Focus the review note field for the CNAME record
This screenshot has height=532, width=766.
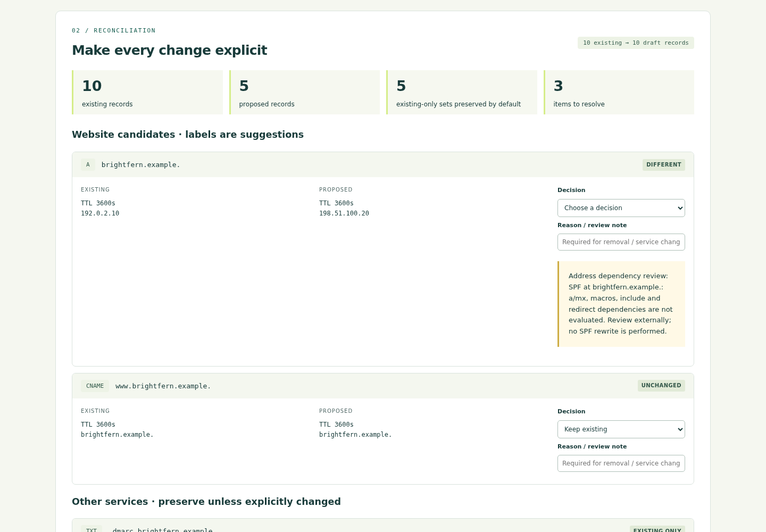621,463
